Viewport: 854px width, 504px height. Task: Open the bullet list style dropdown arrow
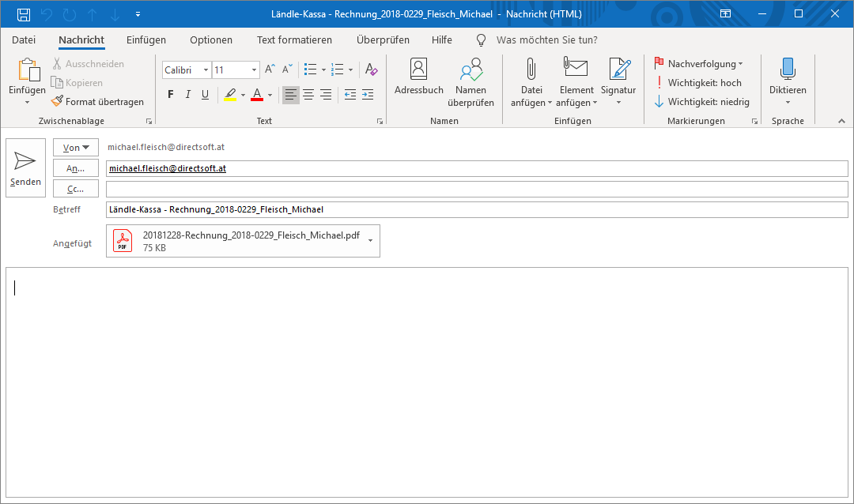click(323, 70)
